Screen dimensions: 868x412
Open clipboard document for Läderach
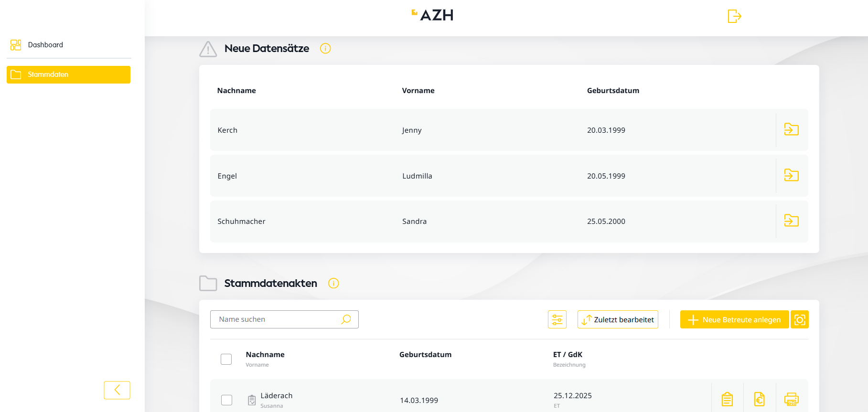(x=727, y=399)
